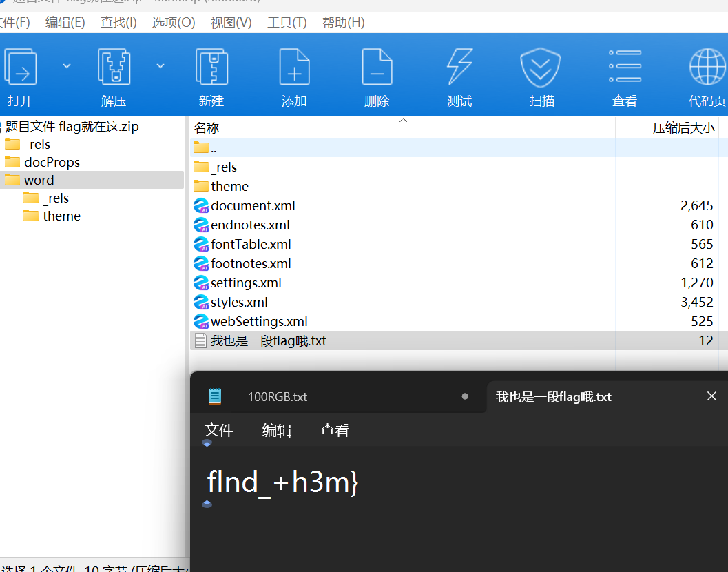728x572 pixels.
Task: Click the 新建 (New archive) icon
Action: coord(211,66)
